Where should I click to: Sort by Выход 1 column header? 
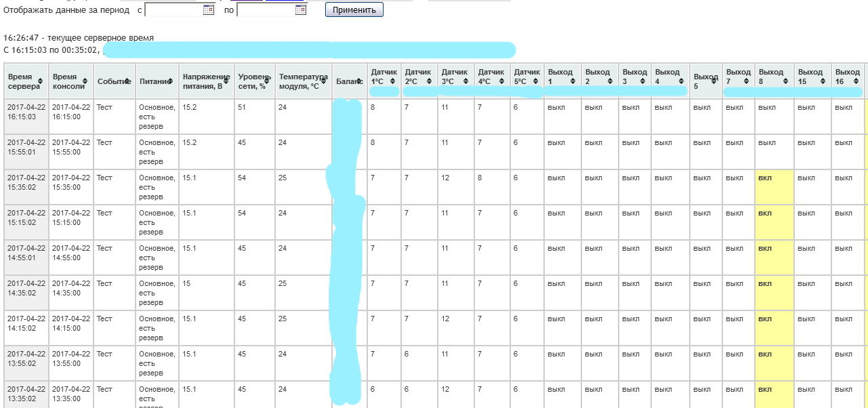[x=562, y=77]
